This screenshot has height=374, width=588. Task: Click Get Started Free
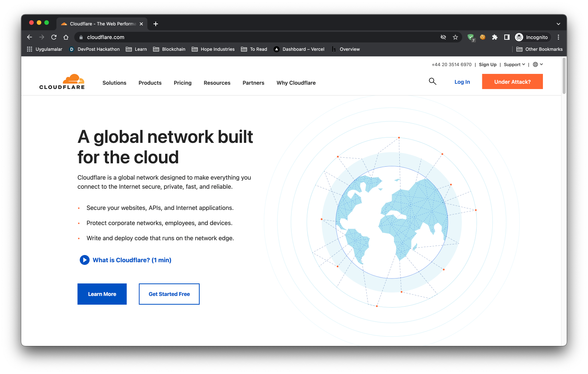pos(169,294)
